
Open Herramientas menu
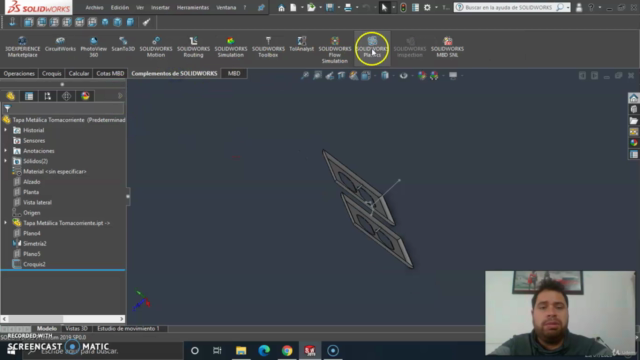pyautogui.click(x=193, y=7)
